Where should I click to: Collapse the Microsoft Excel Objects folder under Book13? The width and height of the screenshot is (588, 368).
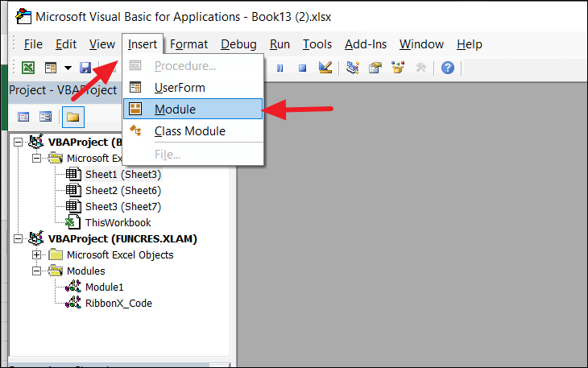coord(36,158)
